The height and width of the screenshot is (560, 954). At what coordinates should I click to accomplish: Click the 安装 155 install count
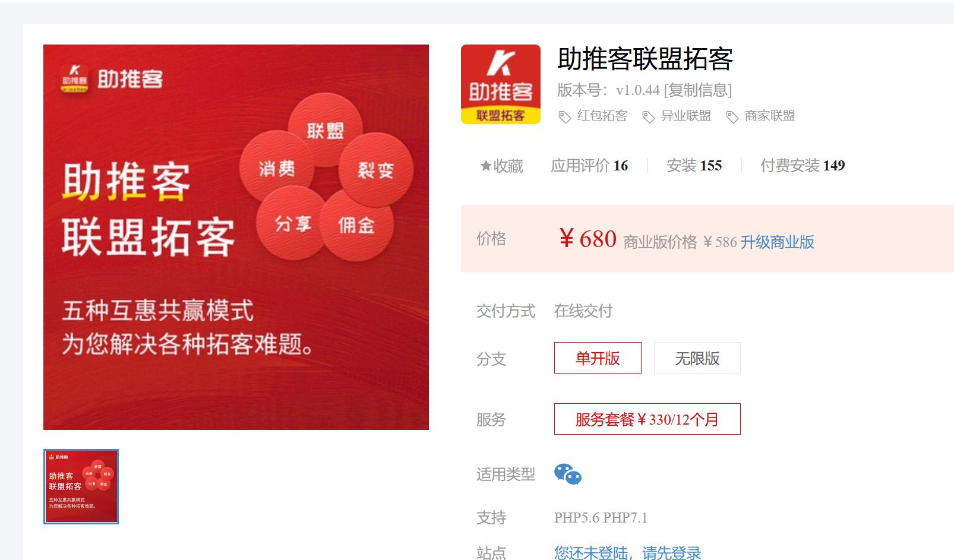point(694,166)
